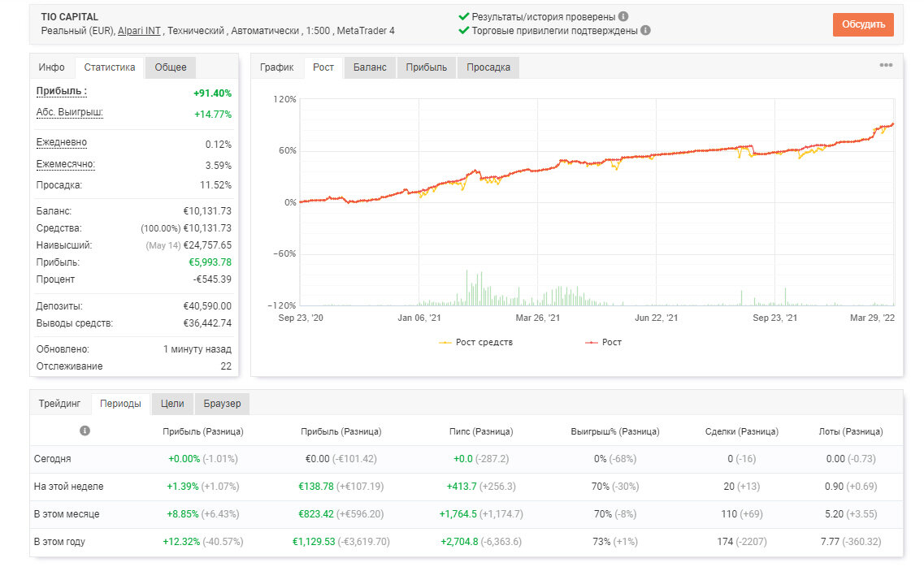This screenshot has width=924, height=567.
Task: Click green checkmark beside Результаты/история проверены
Action: click(x=464, y=16)
